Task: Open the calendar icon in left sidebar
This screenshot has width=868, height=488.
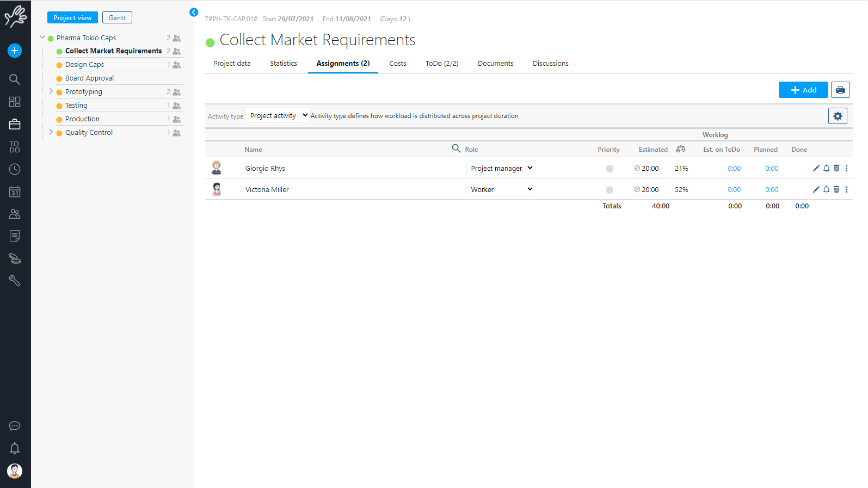Action: click(15, 192)
